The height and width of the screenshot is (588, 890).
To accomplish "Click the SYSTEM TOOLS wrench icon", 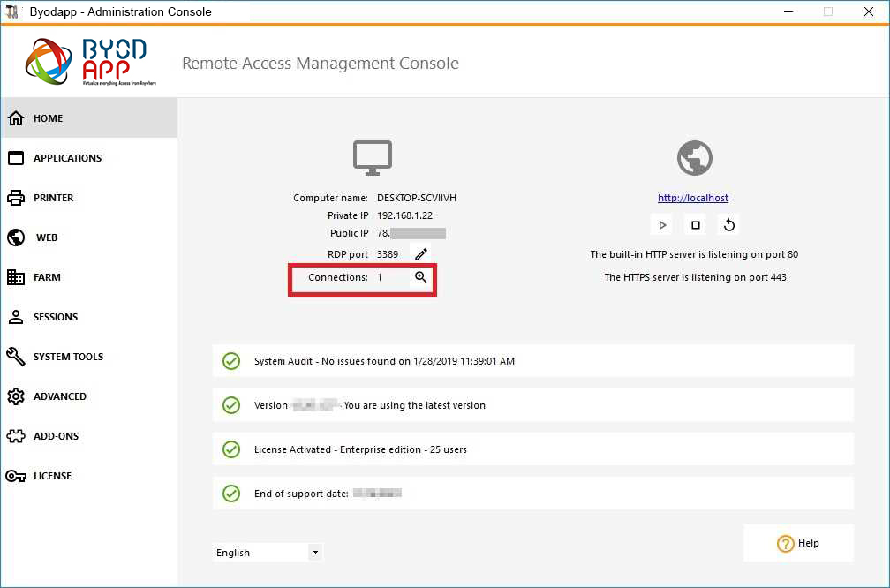I will (x=16, y=357).
